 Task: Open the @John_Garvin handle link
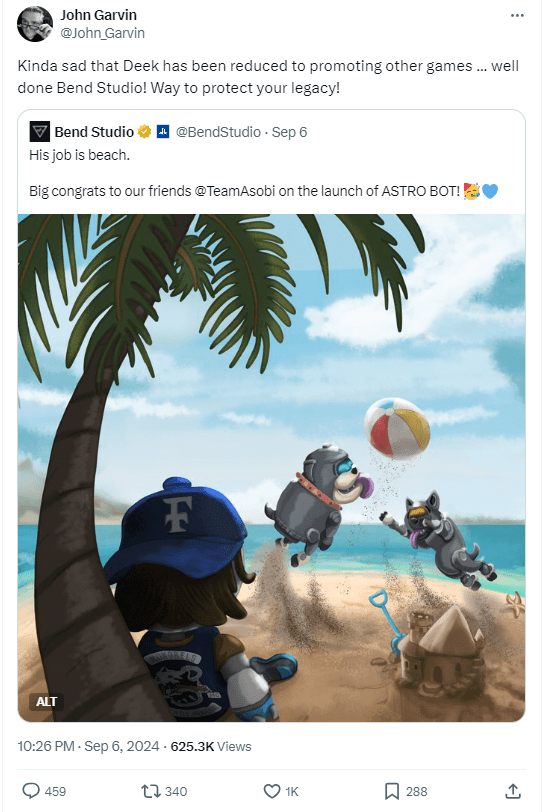pyautogui.click(x=102, y=33)
